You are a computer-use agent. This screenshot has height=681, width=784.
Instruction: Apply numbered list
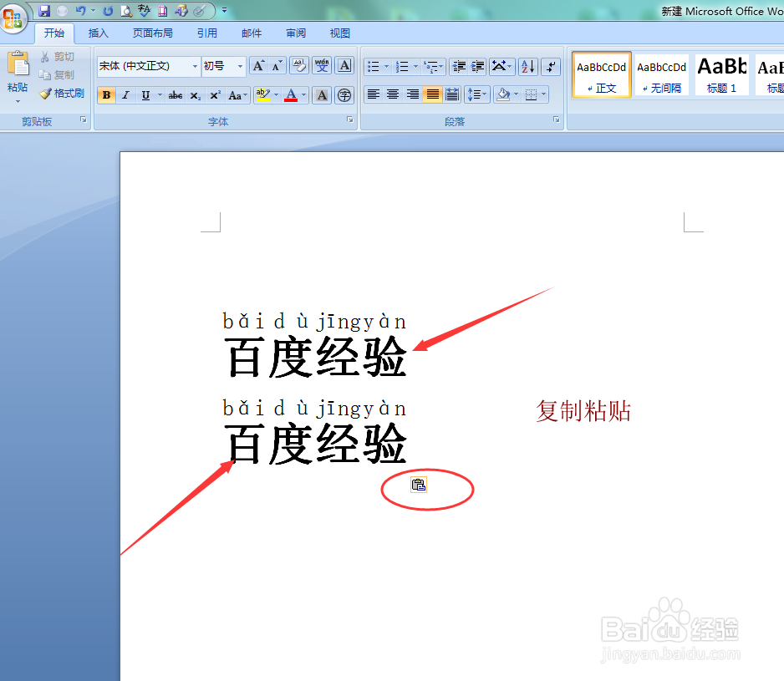[x=402, y=67]
